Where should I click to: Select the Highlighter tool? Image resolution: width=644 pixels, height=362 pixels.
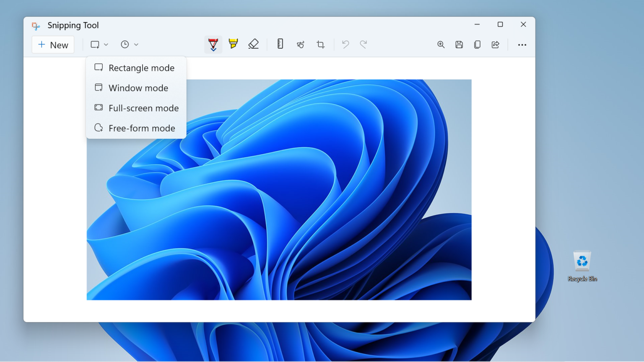tap(233, 44)
